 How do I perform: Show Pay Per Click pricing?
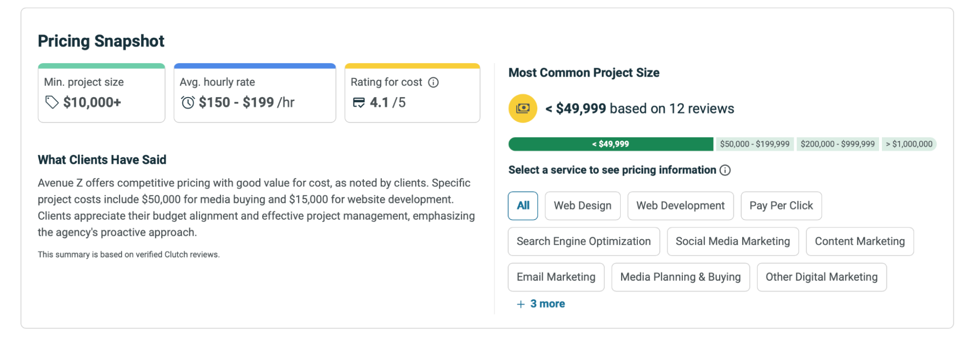[x=780, y=206]
